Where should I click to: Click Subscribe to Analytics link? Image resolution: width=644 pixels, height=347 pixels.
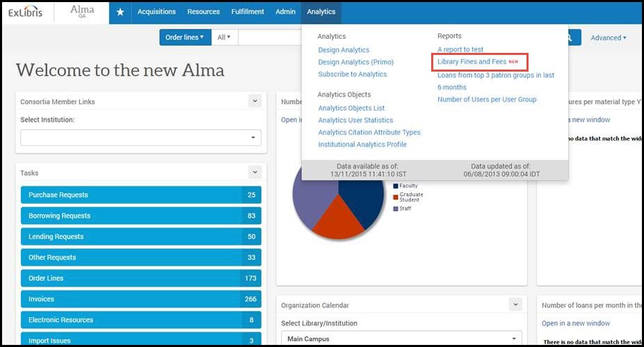(353, 74)
